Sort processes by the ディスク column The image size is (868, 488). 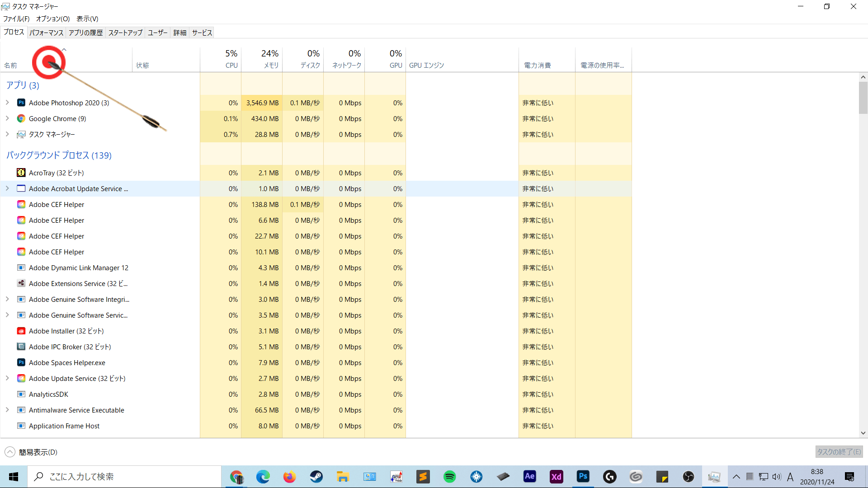(x=303, y=60)
